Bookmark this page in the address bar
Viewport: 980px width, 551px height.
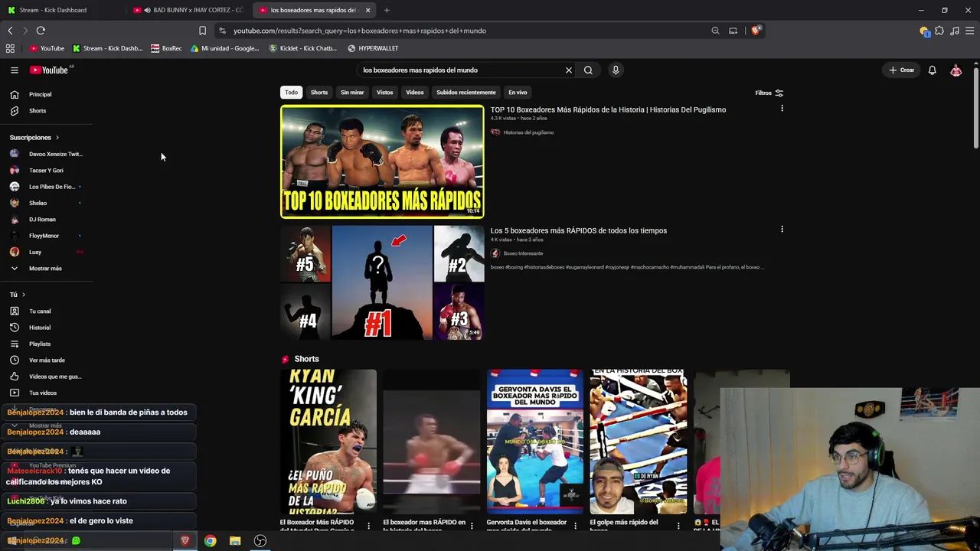202,31
